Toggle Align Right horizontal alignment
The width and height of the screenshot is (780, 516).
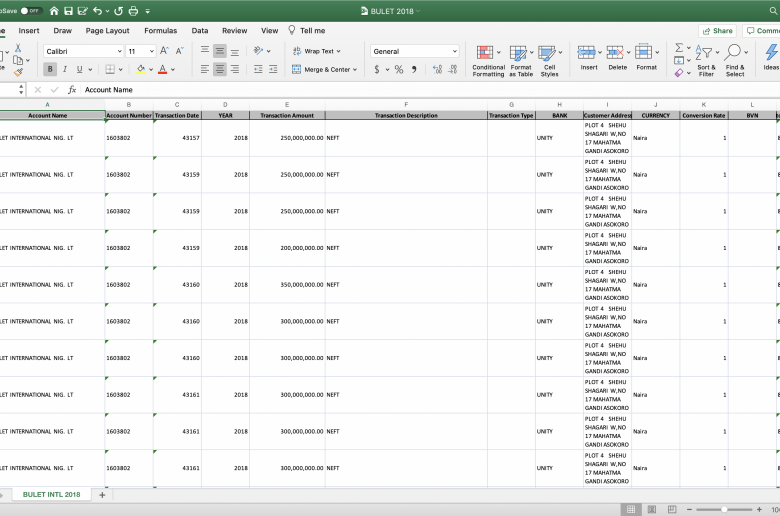click(234, 69)
